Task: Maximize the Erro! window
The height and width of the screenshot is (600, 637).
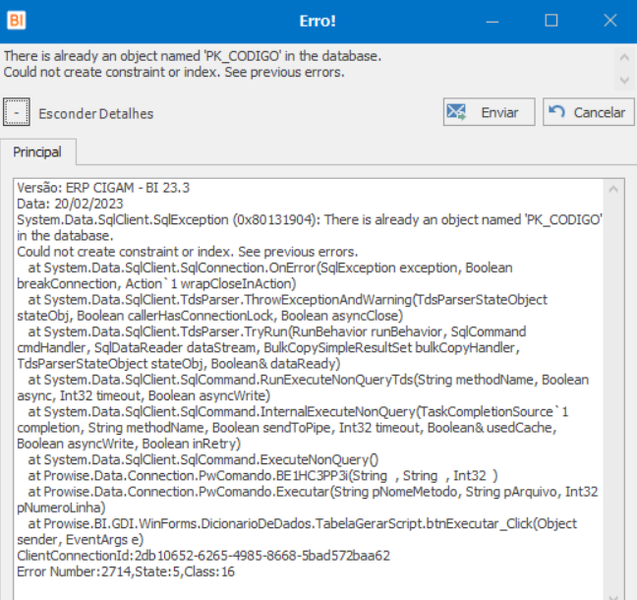Action: pos(551,21)
